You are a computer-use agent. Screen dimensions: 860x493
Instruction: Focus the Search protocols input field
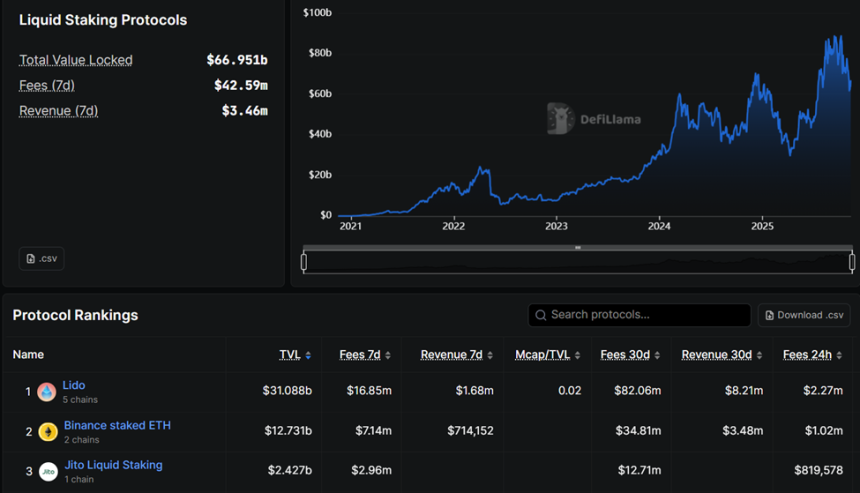point(645,315)
